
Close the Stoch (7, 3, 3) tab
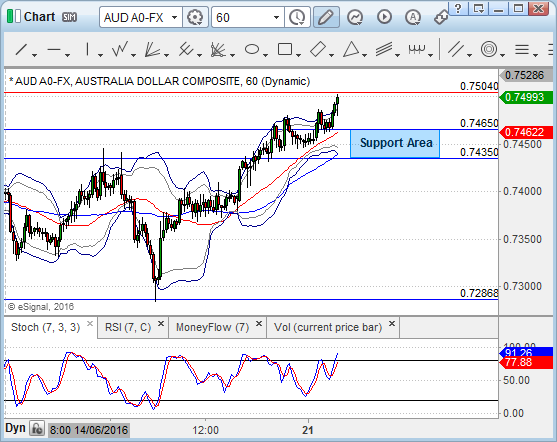click(90, 323)
